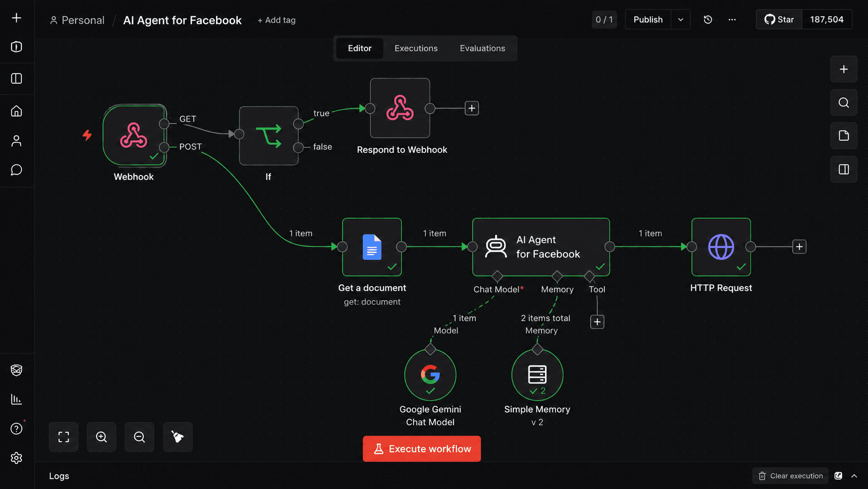The width and height of the screenshot is (868, 489).
Task: Click the If node's false output connector
Action: click(299, 148)
